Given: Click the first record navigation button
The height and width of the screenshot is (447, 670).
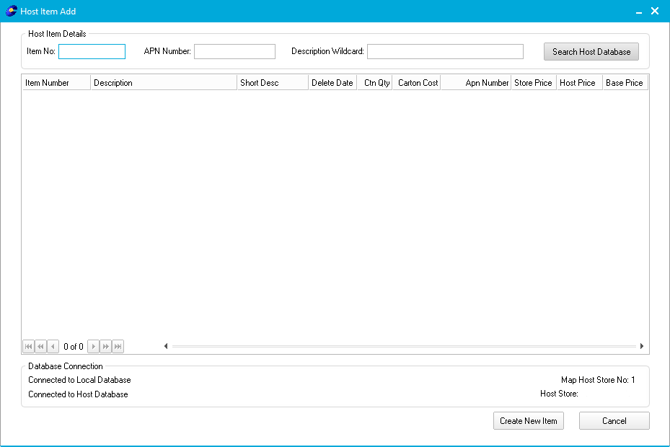Looking at the screenshot, I should [28, 346].
